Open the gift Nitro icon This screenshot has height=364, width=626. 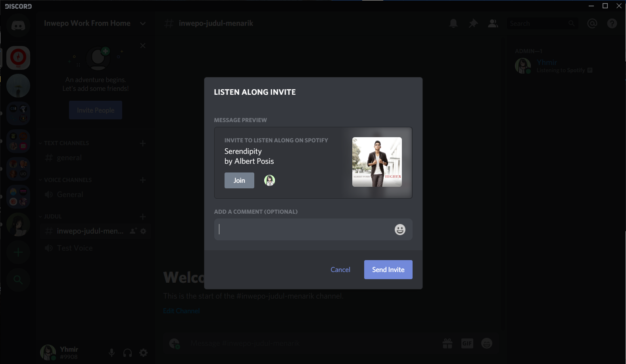[447, 343]
